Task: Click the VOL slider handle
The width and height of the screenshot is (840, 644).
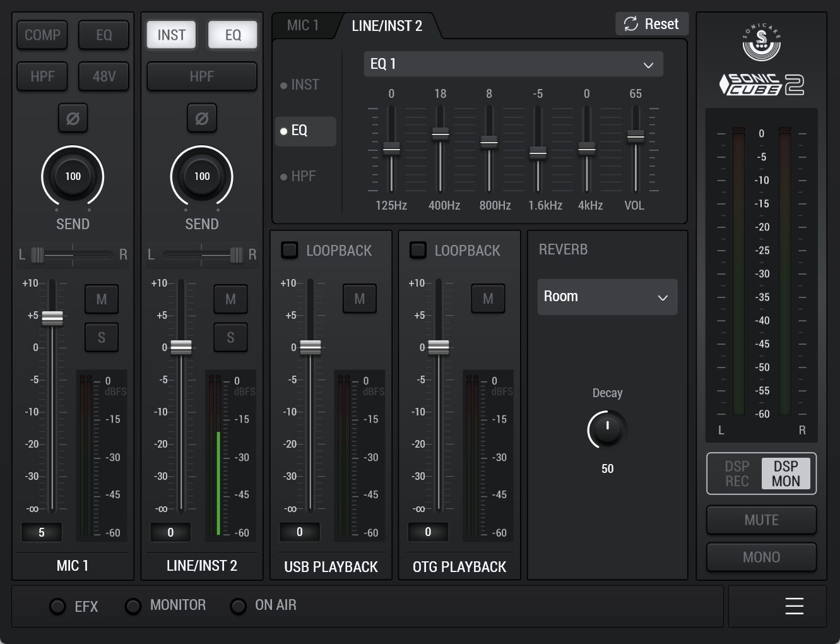Action: click(636, 136)
